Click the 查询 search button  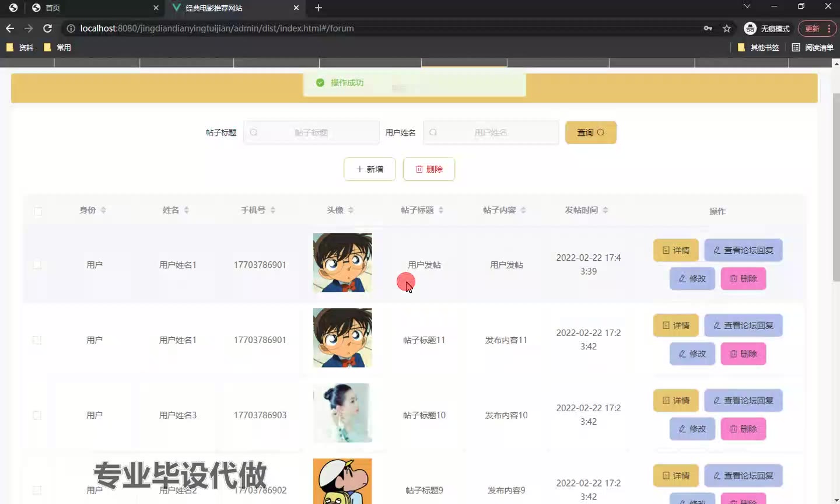[x=591, y=132]
